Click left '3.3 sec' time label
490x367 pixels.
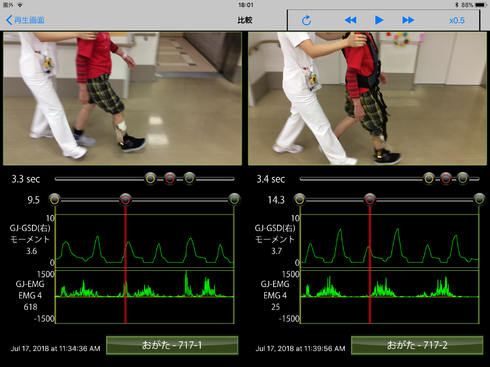point(26,179)
